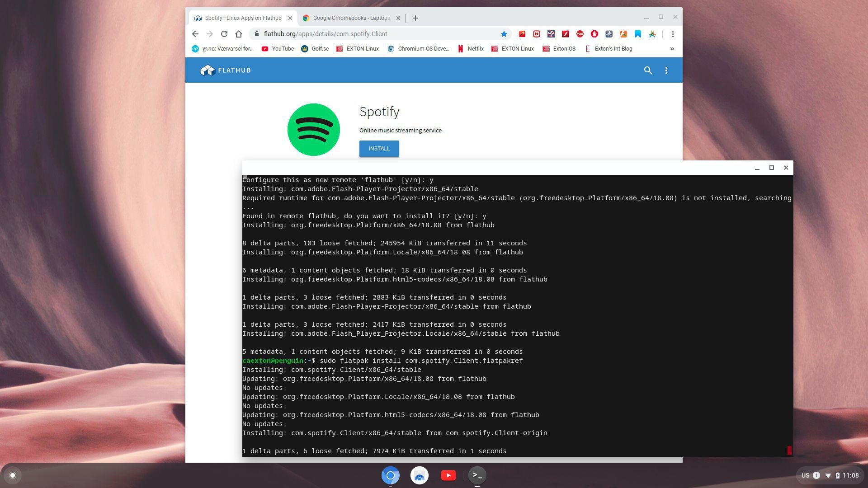The image size is (868, 488).
Task: Reload the Flathub page
Action: [224, 34]
